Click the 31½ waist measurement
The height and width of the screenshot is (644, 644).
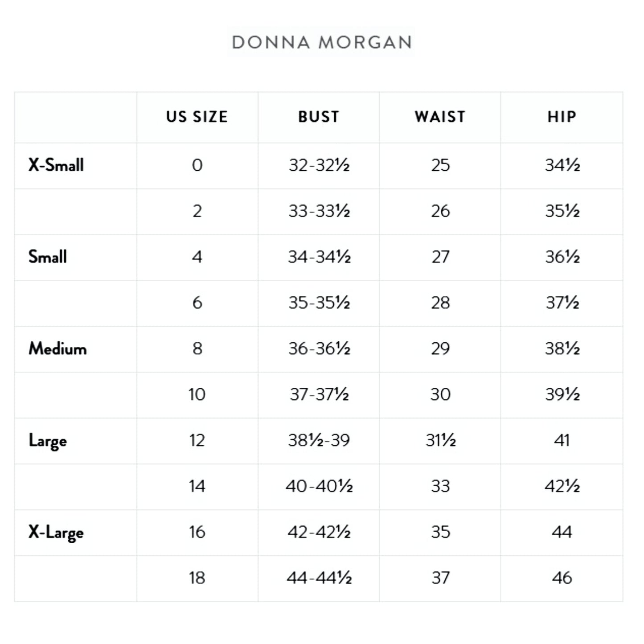coord(440,440)
